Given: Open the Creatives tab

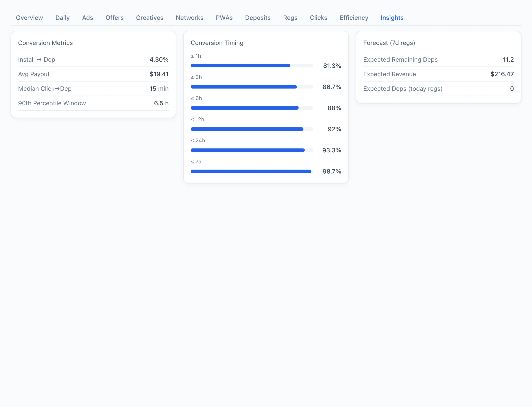Looking at the screenshot, I should (150, 18).
